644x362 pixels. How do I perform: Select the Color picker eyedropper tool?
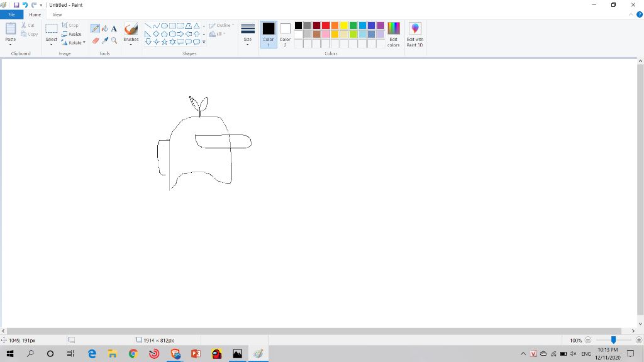(105, 41)
